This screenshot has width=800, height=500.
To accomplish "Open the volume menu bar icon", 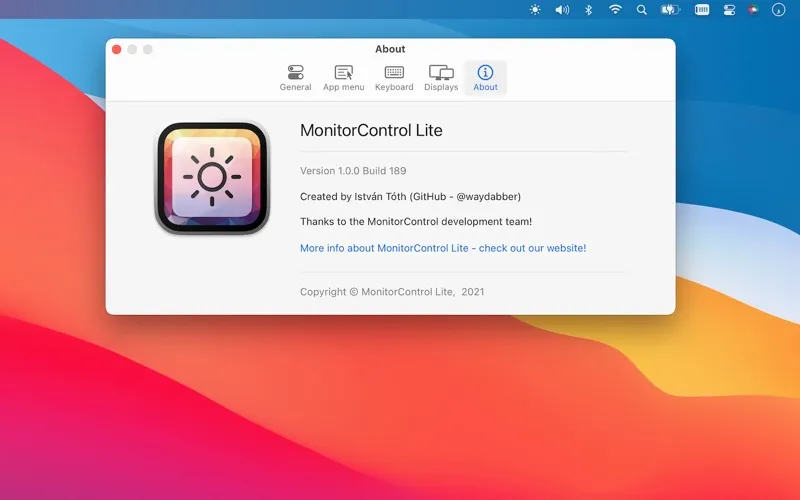I will tap(562, 10).
